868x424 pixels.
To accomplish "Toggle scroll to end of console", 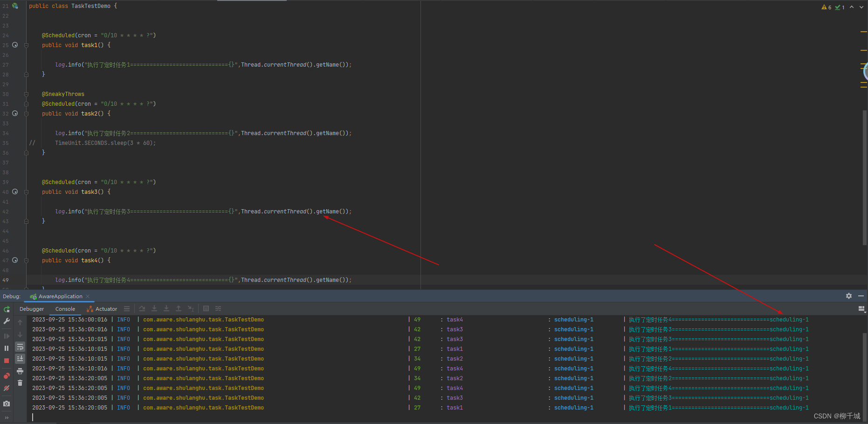I will [20, 359].
